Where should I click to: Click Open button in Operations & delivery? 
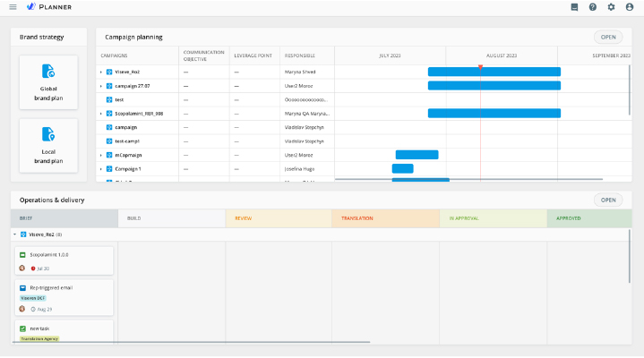click(608, 200)
